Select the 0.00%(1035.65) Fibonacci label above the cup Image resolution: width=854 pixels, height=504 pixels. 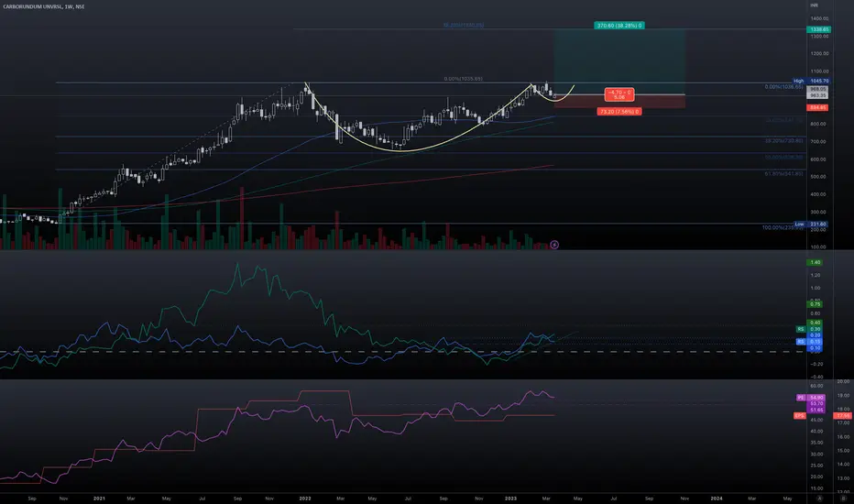click(x=463, y=79)
